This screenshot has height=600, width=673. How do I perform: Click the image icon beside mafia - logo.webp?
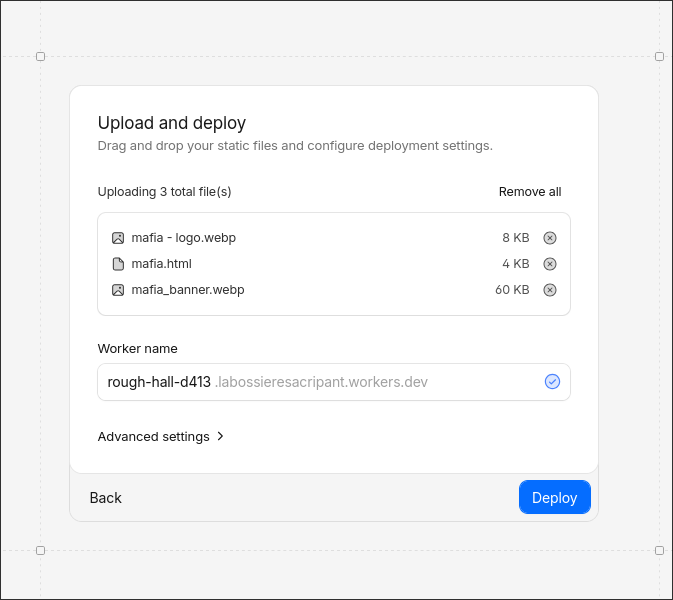click(x=118, y=238)
